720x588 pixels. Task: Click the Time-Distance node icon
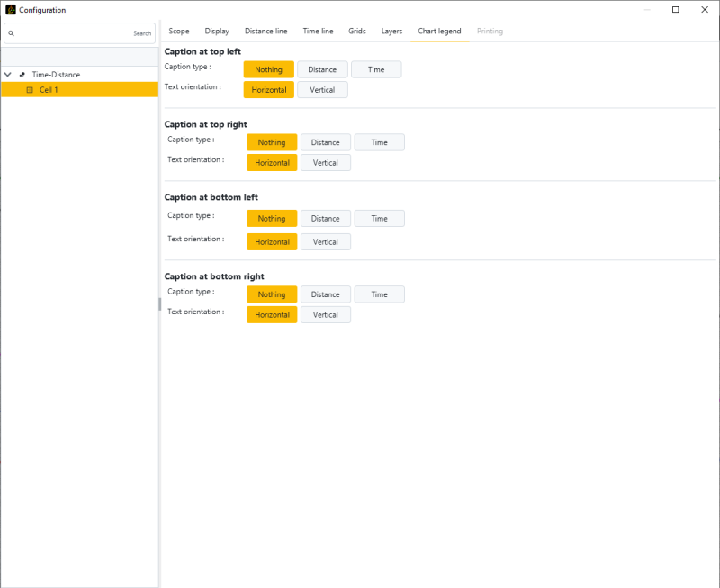[22, 75]
